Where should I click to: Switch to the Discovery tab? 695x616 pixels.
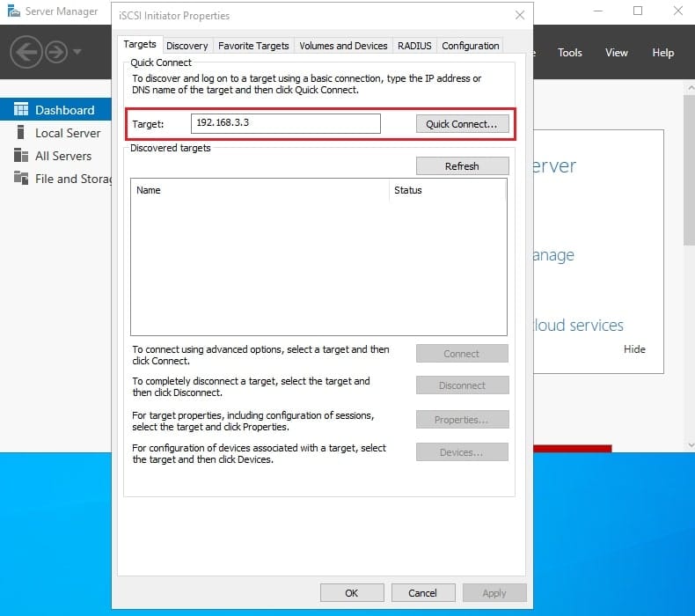[187, 46]
